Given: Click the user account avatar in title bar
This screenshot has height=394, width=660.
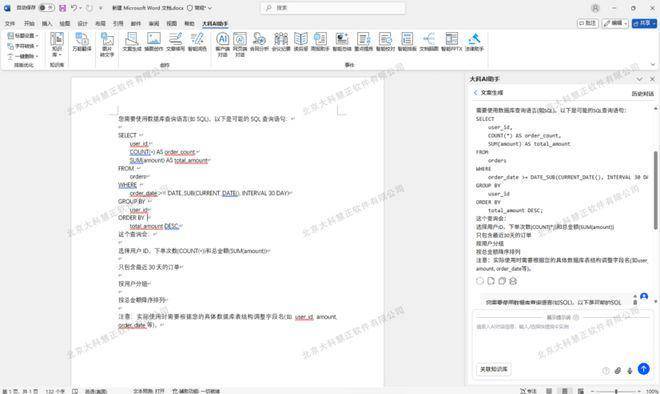Looking at the screenshot, I should click(595, 8).
